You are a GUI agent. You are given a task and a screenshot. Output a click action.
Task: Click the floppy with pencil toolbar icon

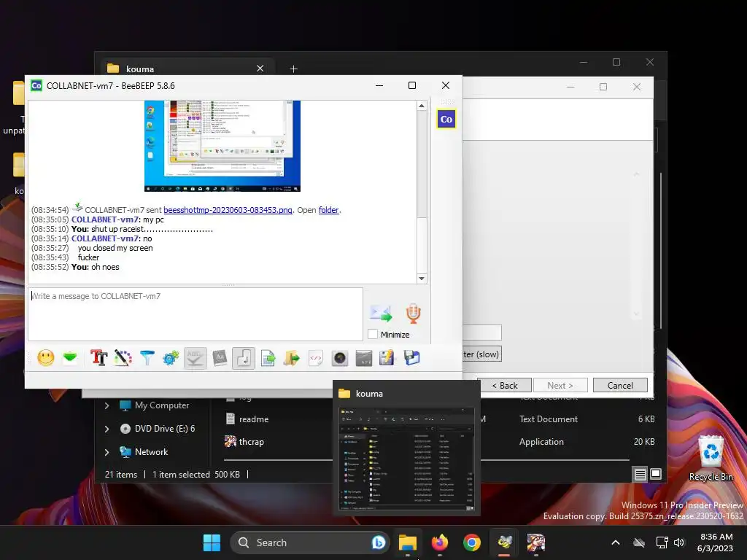(x=387, y=357)
